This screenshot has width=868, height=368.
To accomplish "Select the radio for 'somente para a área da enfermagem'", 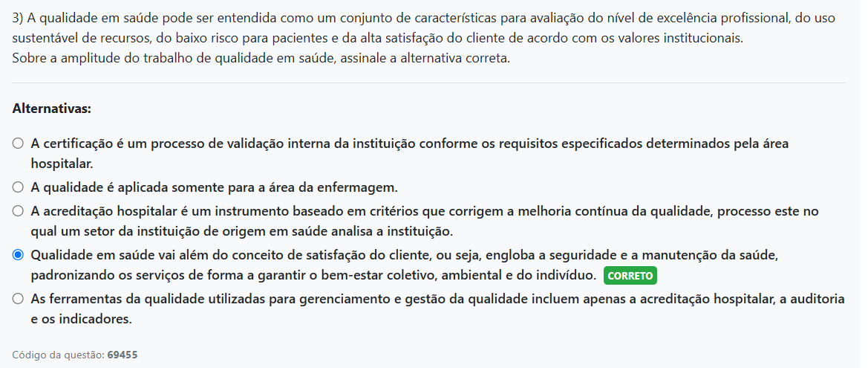I will (18, 187).
